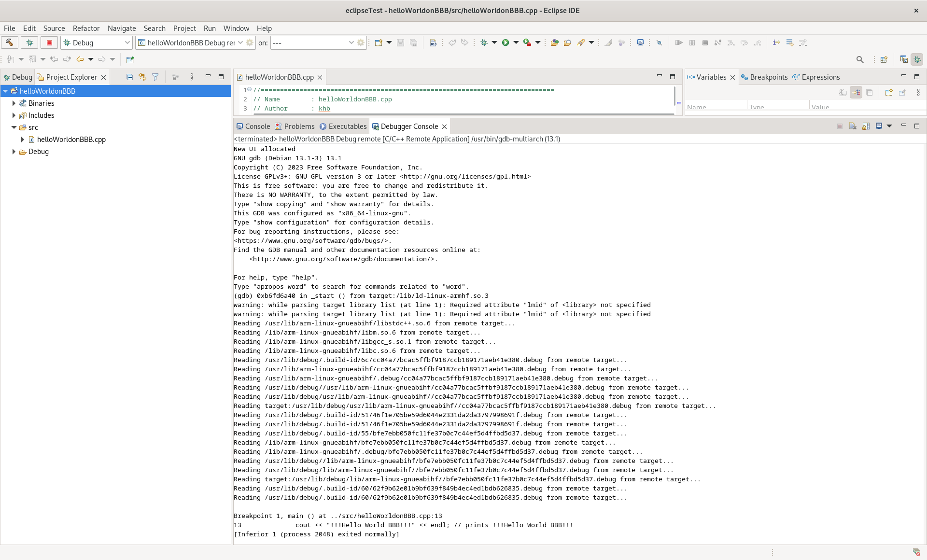Click the Instruction Stepping Mode icon
This screenshot has height=560, width=927.
pos(776,42)
